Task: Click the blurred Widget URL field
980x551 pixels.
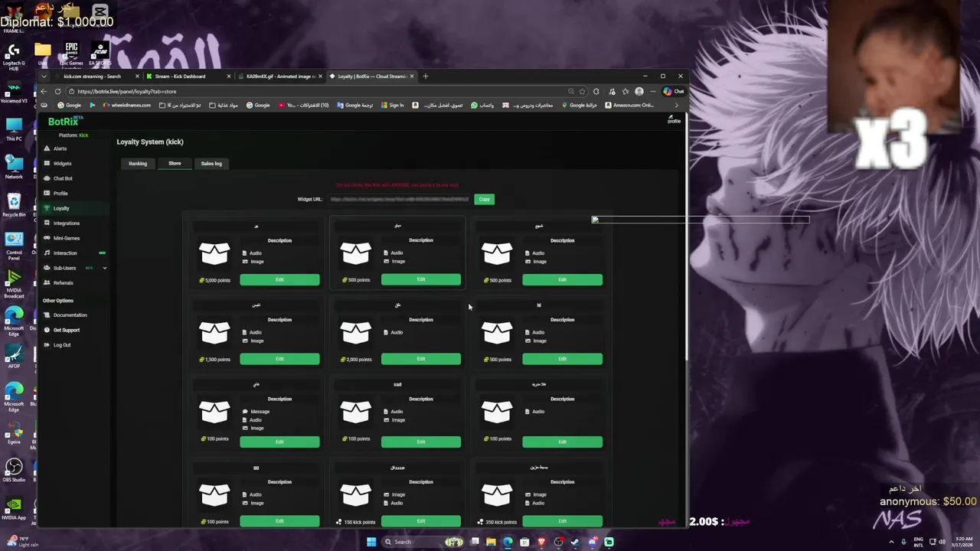Action: [400, 199]
